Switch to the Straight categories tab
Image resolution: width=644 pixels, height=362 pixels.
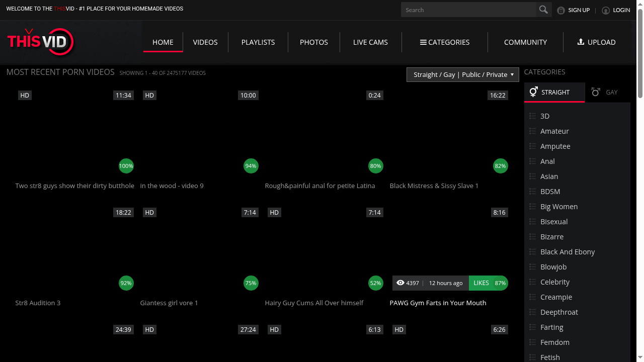[554, 93]
